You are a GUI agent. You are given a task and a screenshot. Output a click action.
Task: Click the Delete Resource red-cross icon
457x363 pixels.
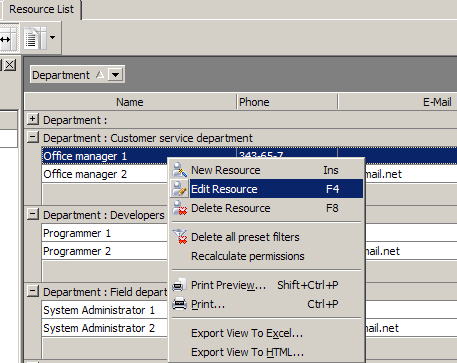(180, 208)
